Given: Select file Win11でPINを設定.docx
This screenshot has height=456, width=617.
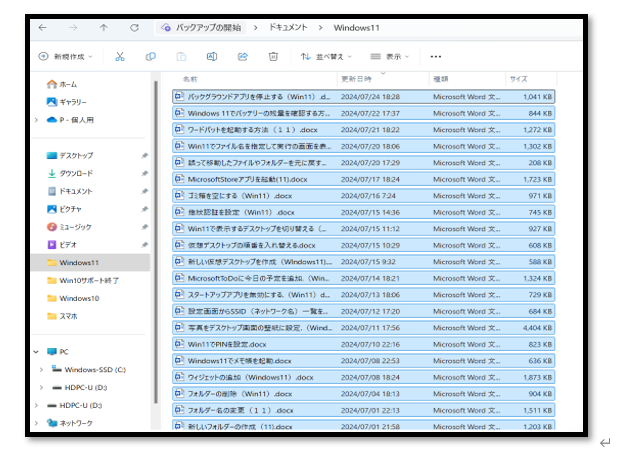Looking at the screenshot, I should point(364,344).
